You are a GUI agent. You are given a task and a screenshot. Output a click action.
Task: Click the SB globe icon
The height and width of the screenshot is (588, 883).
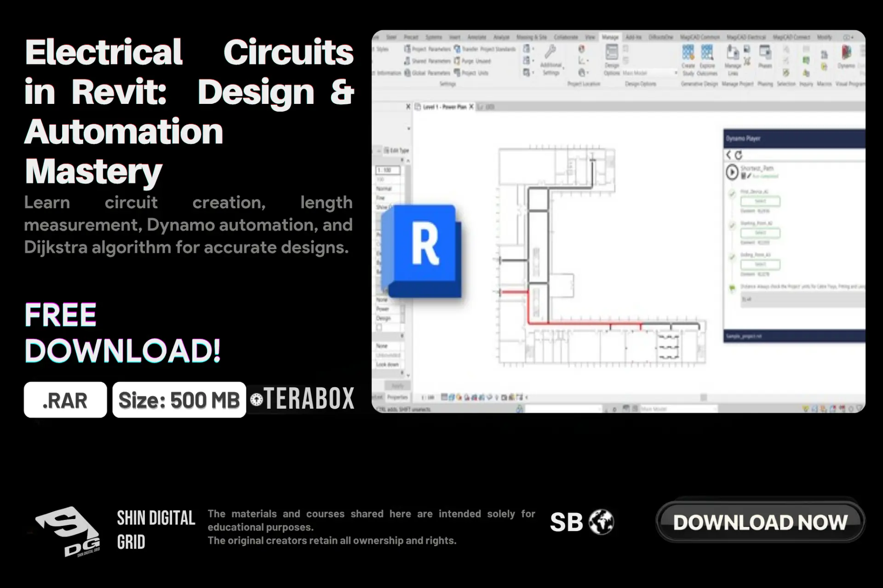click(602, 522)
